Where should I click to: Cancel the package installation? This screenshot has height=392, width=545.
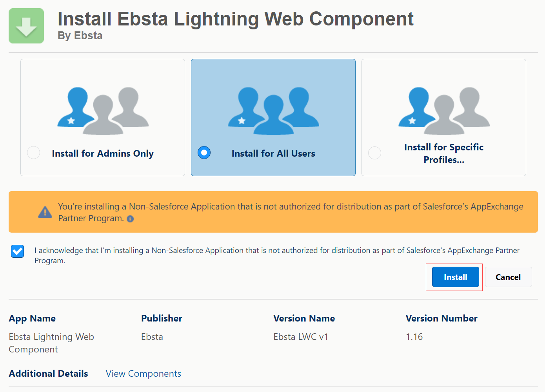click(508, 277)
